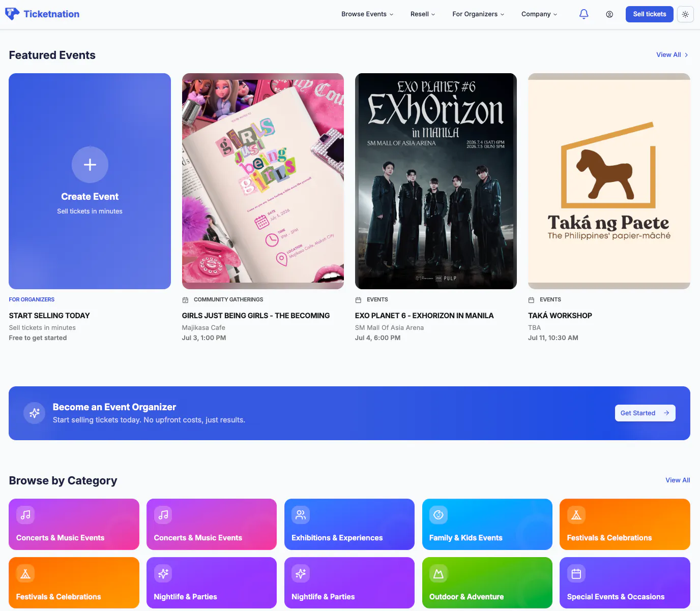The width and height of the screenshot is (700, 611).
Task: Open the For Organizers dropdown
Action: pos(478,14)
